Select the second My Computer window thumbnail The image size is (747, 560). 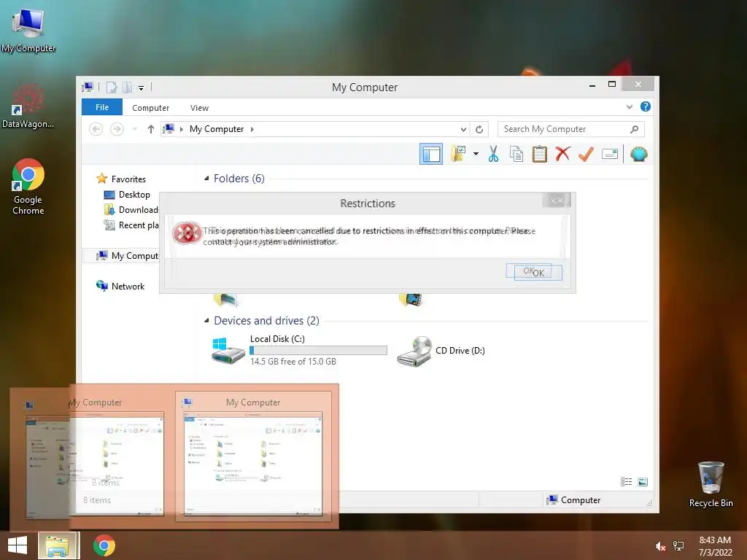[x=253, y=456]
